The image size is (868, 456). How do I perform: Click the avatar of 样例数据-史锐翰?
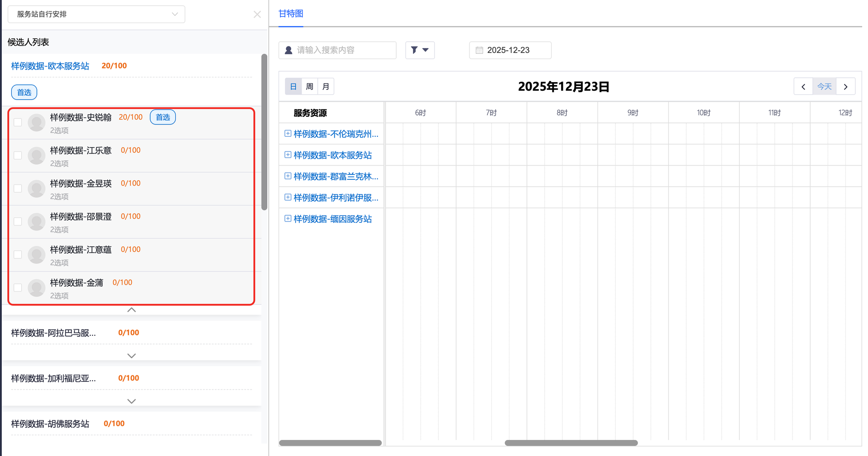[x=36, y=123]
